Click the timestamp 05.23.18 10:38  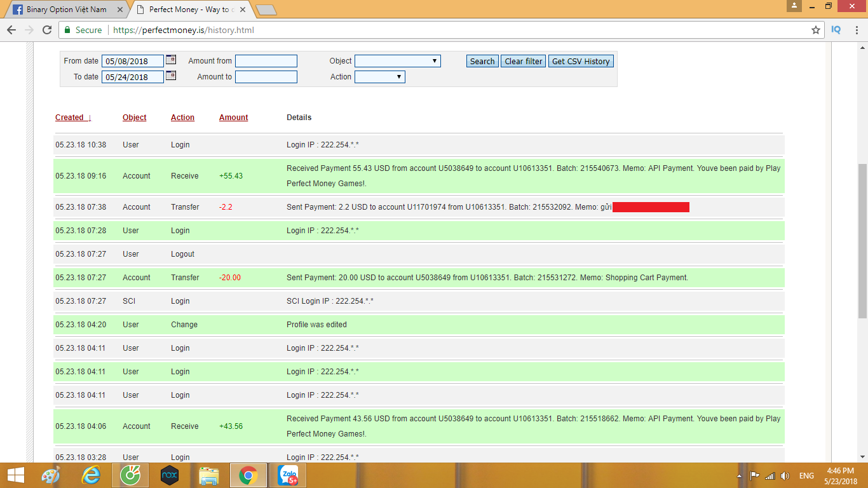click(x=81, y=145)
